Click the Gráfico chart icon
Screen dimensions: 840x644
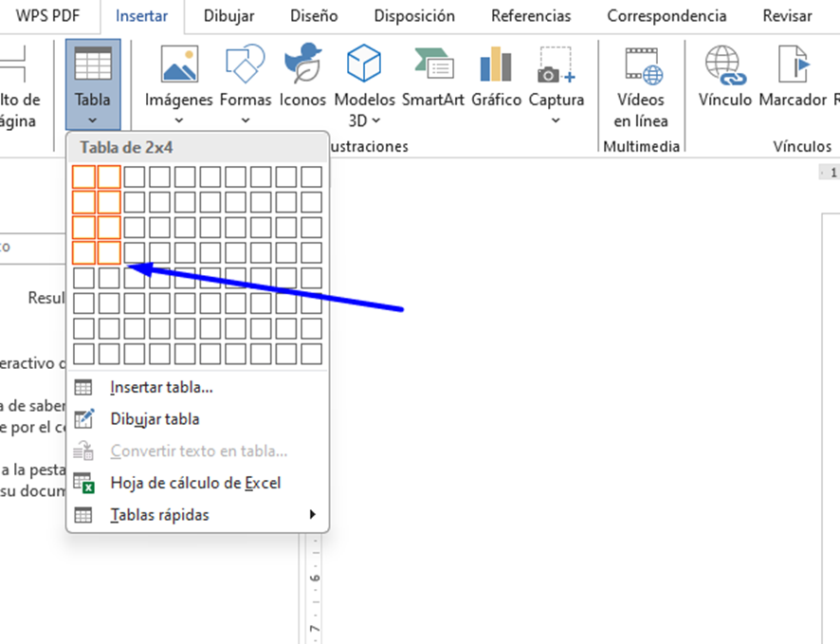(x=496, y=64)
